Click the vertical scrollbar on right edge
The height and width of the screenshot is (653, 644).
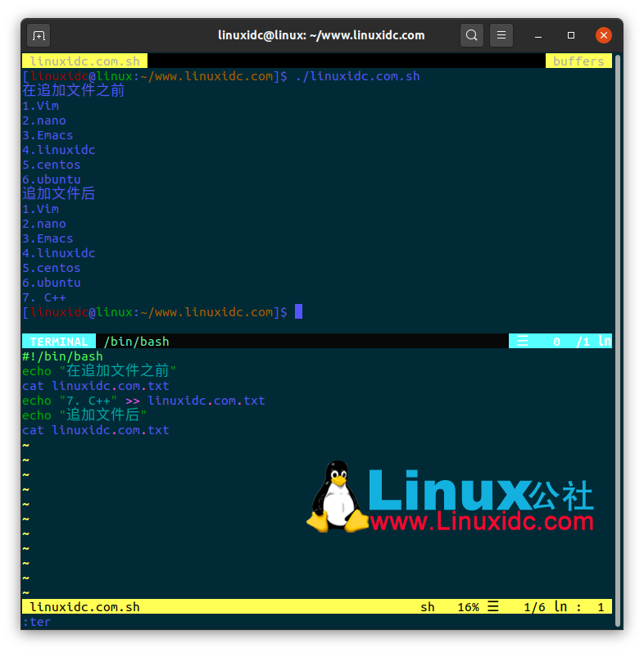pyautogui.click(x=618, y=340)
